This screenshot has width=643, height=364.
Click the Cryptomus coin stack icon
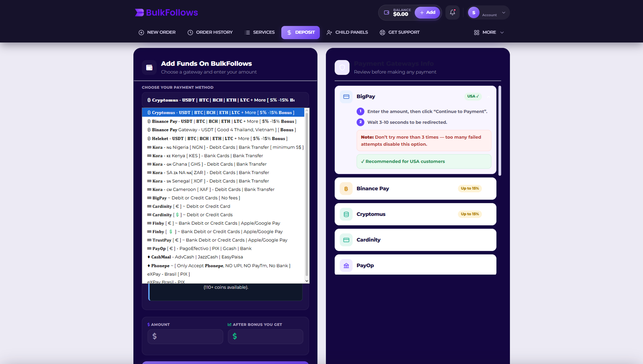346,214
